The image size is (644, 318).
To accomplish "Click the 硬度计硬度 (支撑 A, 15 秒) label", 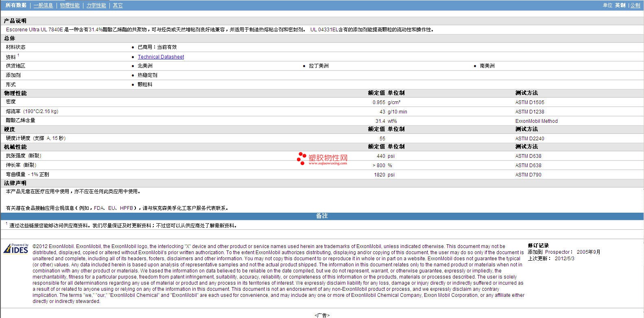I will 36,138.
